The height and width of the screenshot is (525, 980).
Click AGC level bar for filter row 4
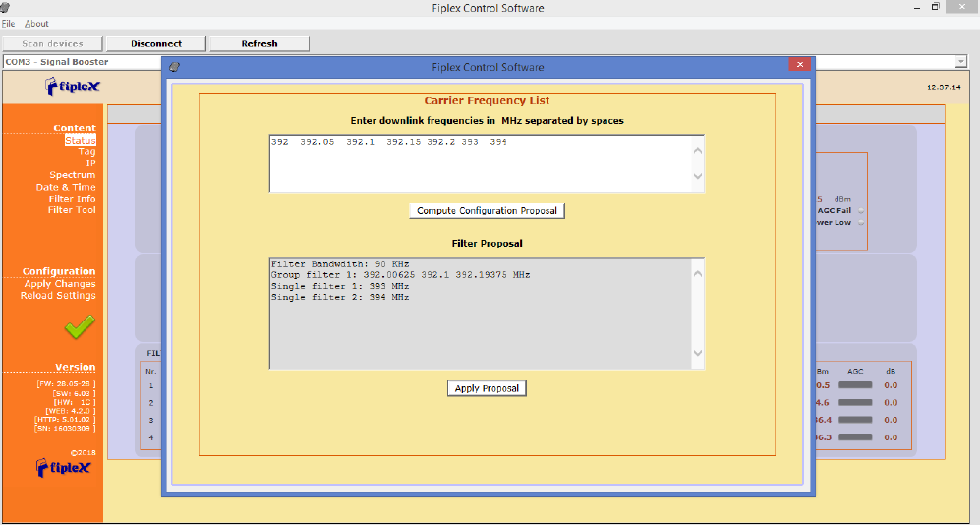coord(855,437)
